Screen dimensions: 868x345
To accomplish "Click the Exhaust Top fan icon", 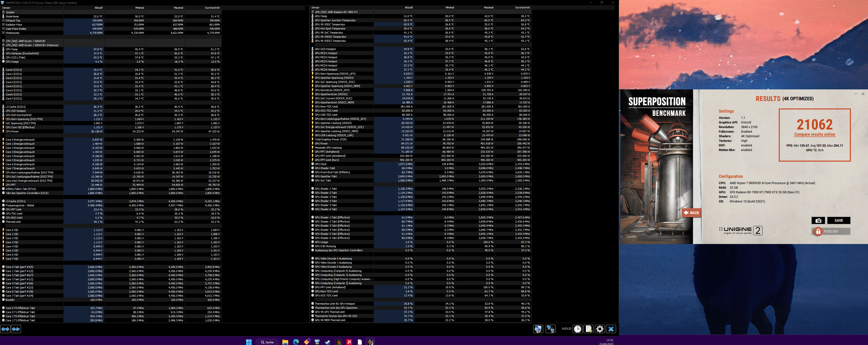I will pyautogui.click(x=3, y=21).
